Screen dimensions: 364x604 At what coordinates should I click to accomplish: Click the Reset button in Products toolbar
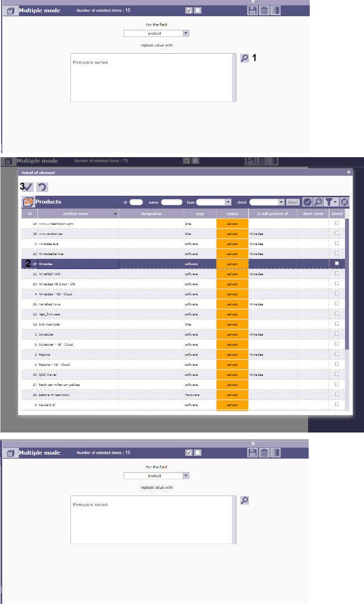tap(293, 202)
